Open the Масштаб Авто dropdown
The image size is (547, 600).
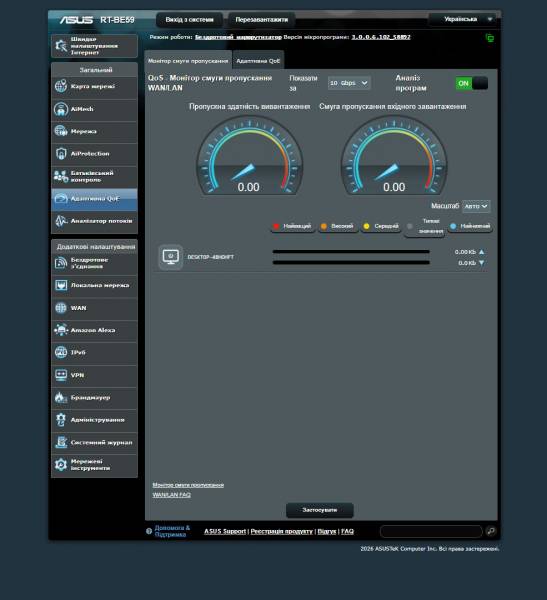(x=476, y=206)
